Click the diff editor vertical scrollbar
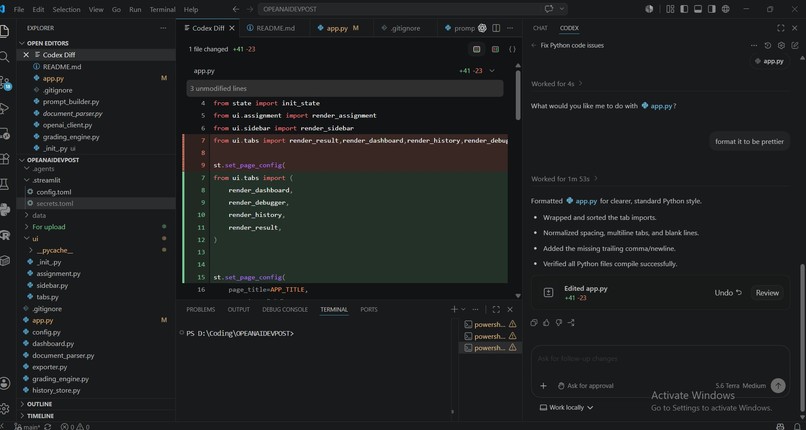This screenshot has height=430, width=806. click(518, 95)
